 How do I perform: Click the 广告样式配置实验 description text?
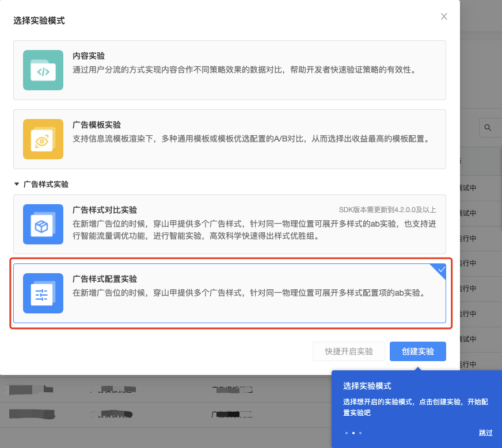click(x=249, y=293)
